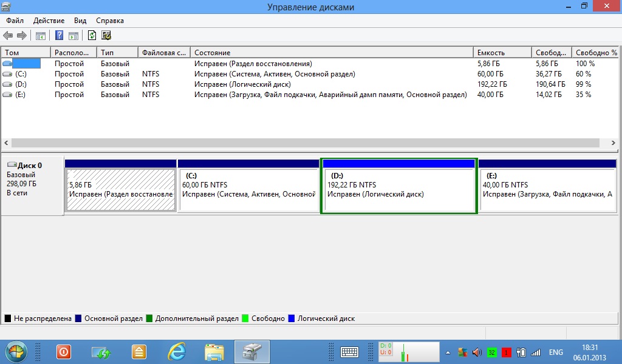The image size is (622, 364).
Task: Click the 36,27 ГБ free space cell
Action: coord(549,73)
